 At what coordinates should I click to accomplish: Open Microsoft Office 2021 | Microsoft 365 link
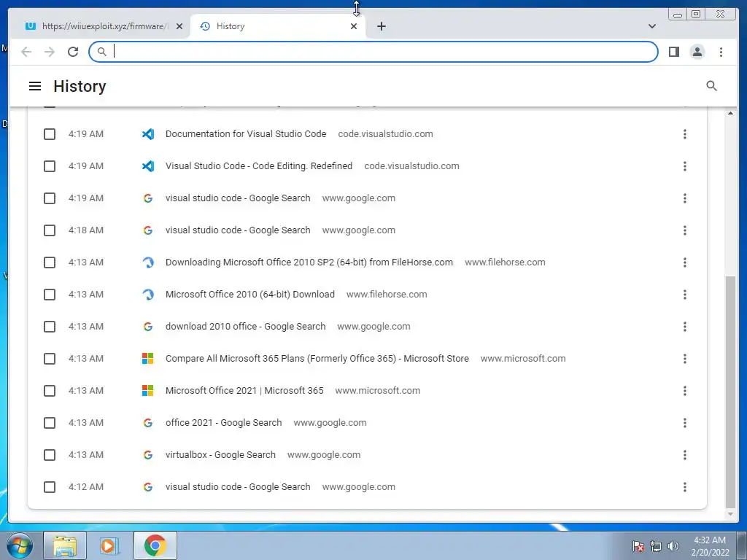[244, 391]
